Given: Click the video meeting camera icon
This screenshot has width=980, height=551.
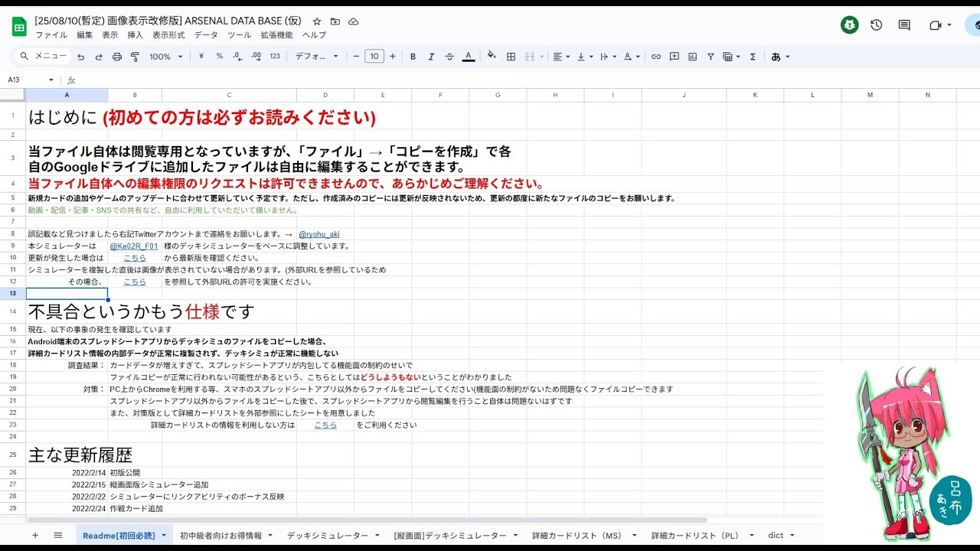Looking at the screenshot, I should click(935, 25).
